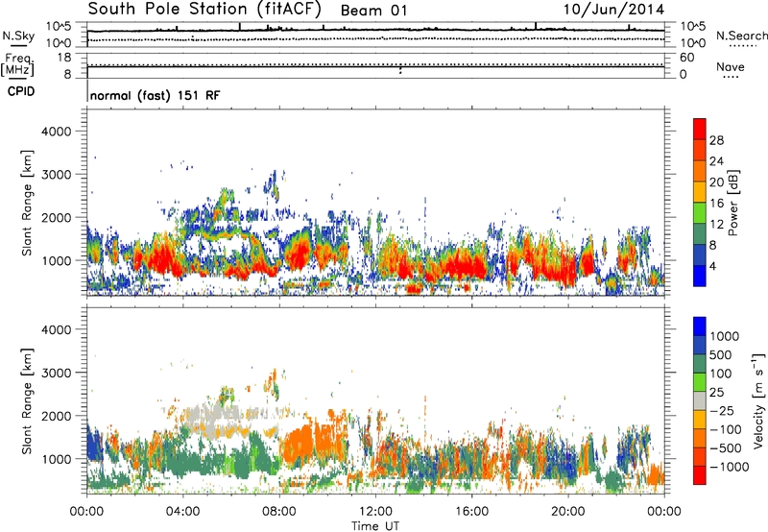Click the orange velocity patch near 09:00
Viewport: 768px width, 532px height.
point(299,446)
